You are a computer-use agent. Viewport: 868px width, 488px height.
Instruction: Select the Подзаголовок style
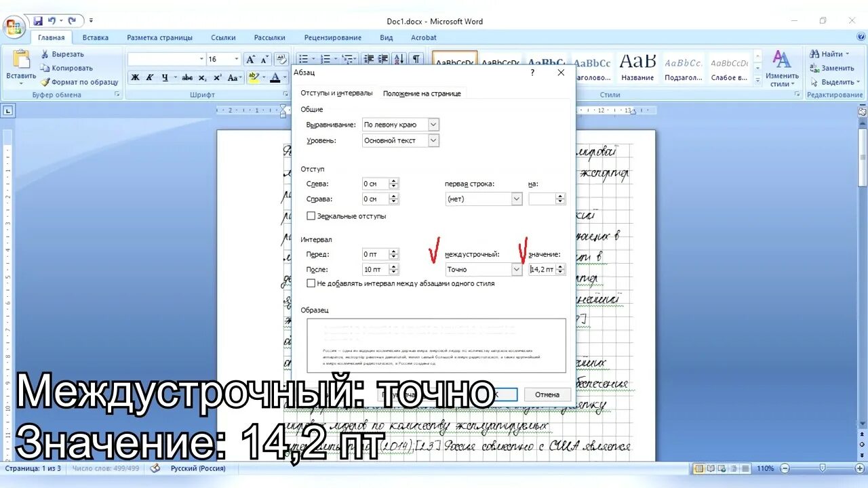pos(683,68)
